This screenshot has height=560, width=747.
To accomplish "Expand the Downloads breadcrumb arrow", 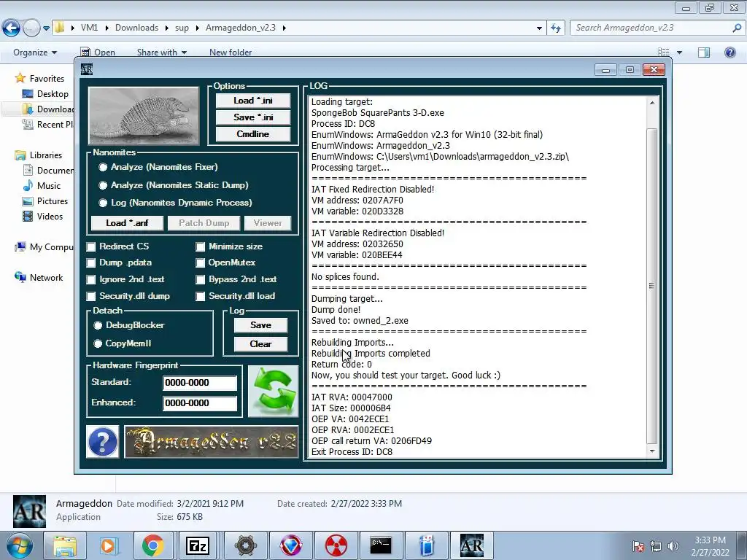I will pyautogui.click(x=167, y=28).
